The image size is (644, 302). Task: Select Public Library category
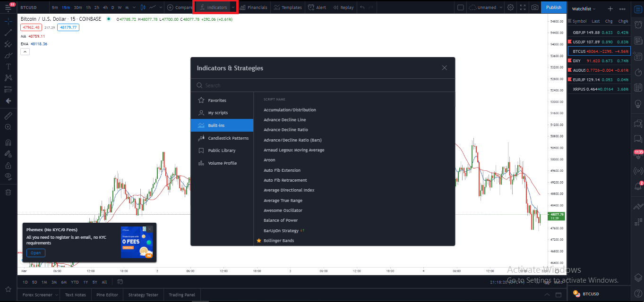tap(222, 151)
